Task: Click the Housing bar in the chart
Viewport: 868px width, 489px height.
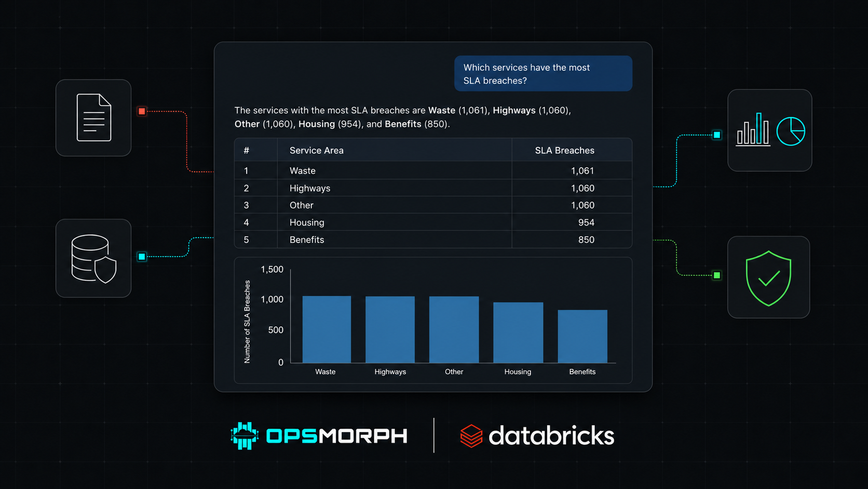Action: point(518,333)
